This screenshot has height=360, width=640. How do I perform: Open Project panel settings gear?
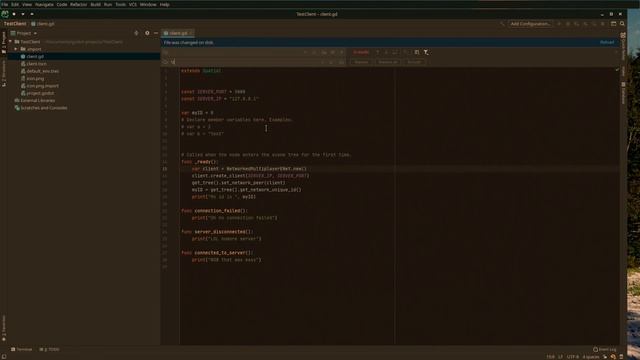coord(147,33)
